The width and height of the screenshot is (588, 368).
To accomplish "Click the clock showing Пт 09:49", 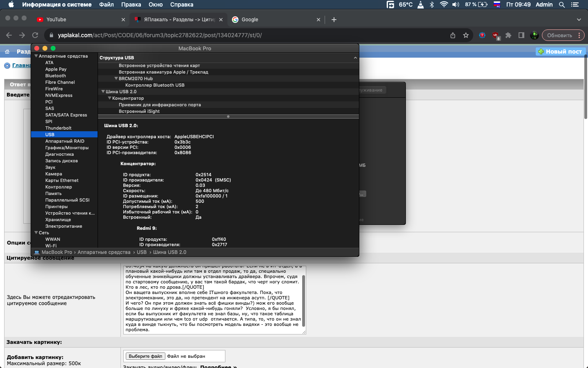I will pyautogui.click(x=518, y=4).
